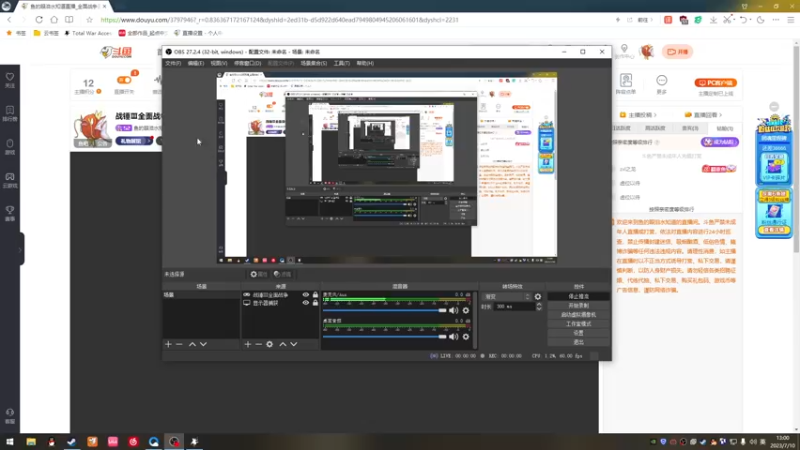The height and width of the screenshot is (450, 800).
Task: Go to browser home page
Action: click(54, 20)
